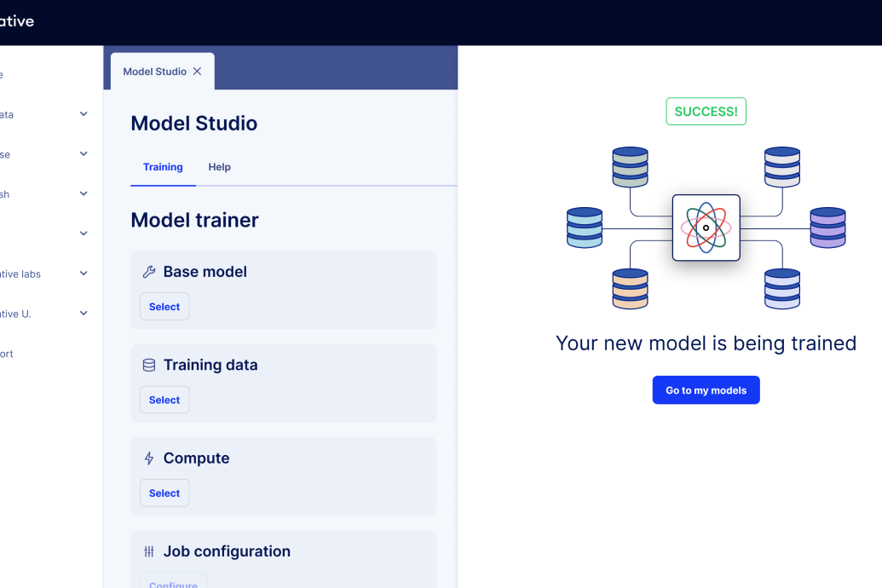
Task: Hit Select under Compute
Action: point(164,493)
